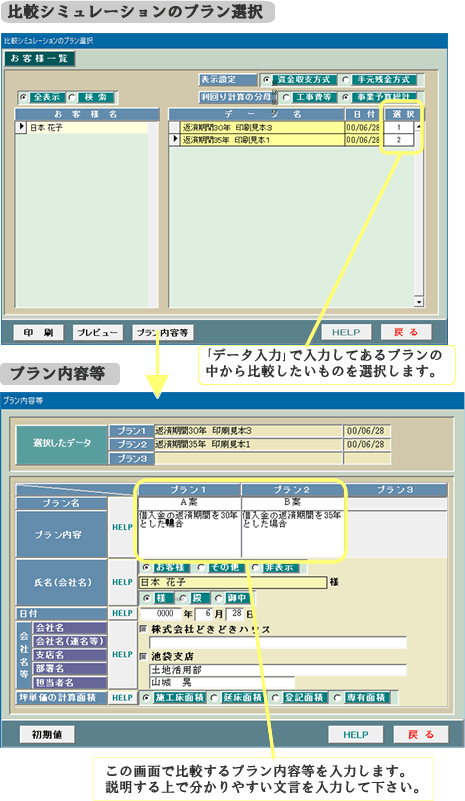The width and height of the screenshot is (465, 801).
Task: Click selection number cell for 返済期間35年
Action: point(399,139)
